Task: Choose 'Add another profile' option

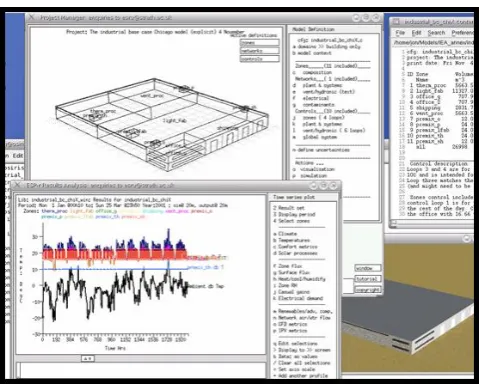Action: click(300, 376)
